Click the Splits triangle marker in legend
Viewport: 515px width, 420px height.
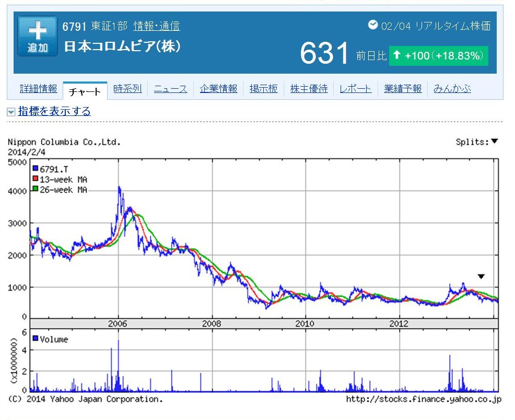click(494, 141)
